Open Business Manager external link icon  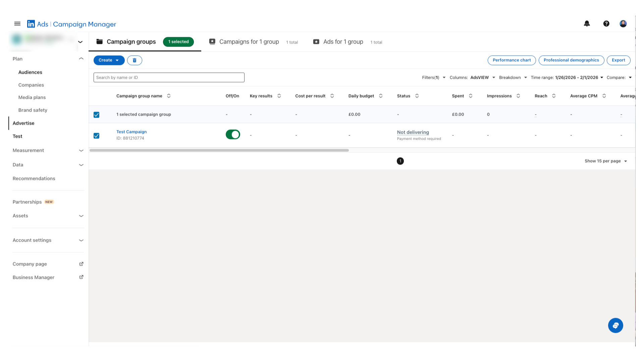click(x=81, y=277)
